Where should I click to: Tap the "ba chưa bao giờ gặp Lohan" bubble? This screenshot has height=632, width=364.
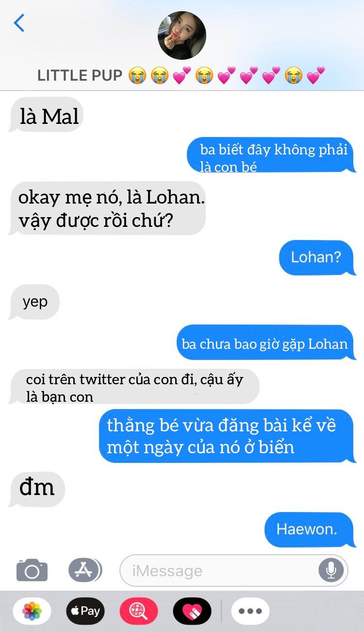click(x=266, y=342)
